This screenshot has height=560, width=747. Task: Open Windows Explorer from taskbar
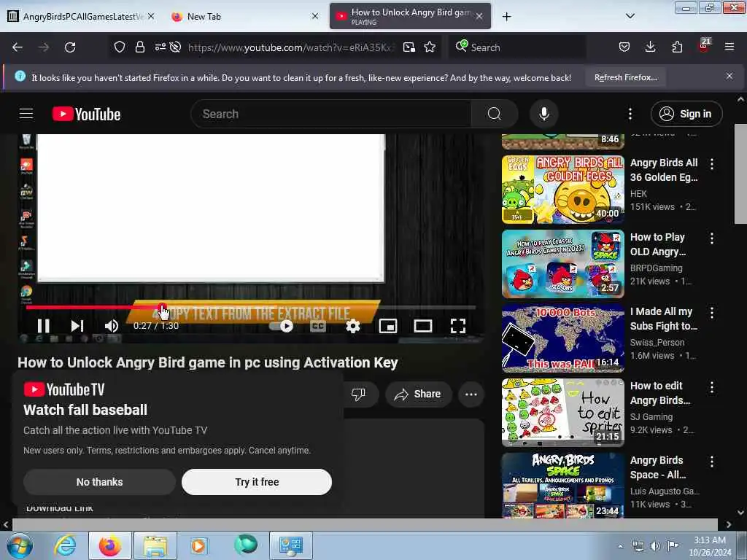pyautogui.click(x=155, y=545)
